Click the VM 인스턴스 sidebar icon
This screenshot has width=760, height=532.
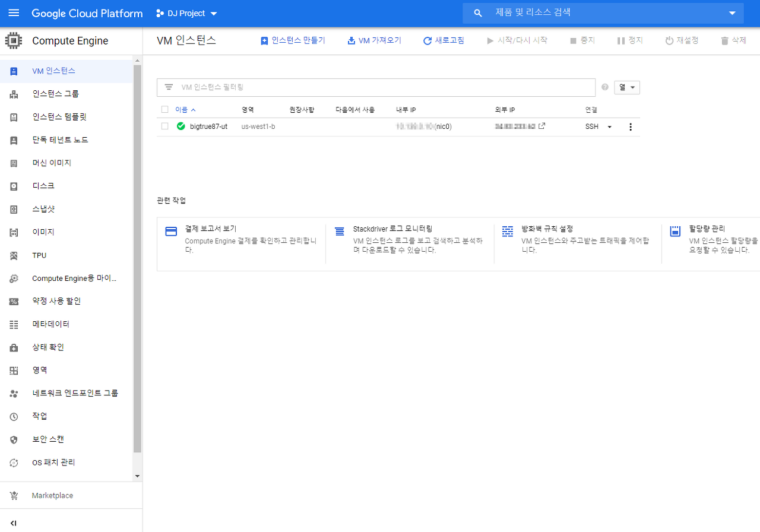14,71
